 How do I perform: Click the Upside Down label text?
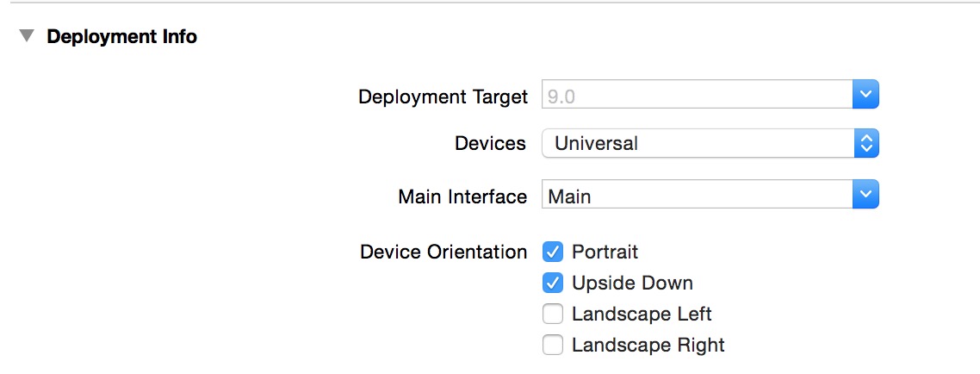pyautogui.click(x=632, y=283)
